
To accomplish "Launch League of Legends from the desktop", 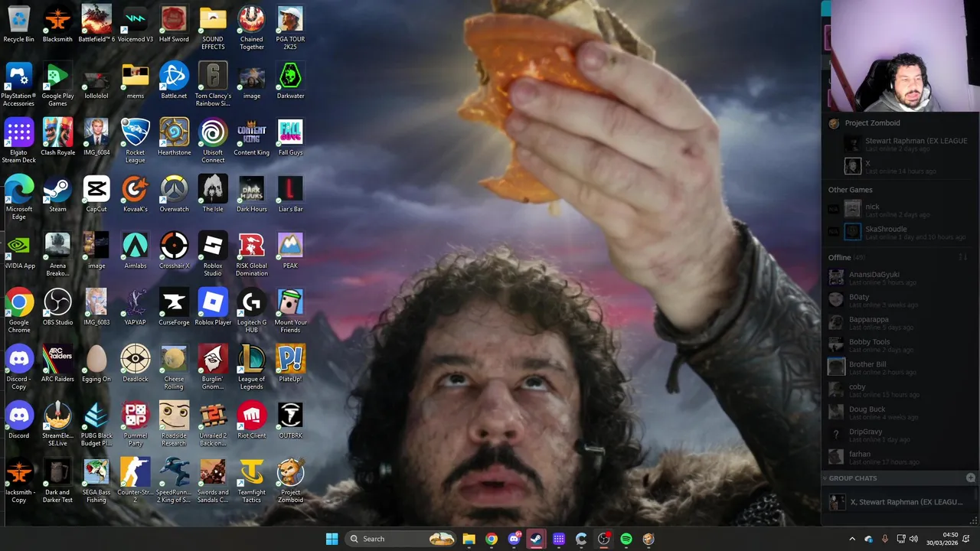I will 251,368.
